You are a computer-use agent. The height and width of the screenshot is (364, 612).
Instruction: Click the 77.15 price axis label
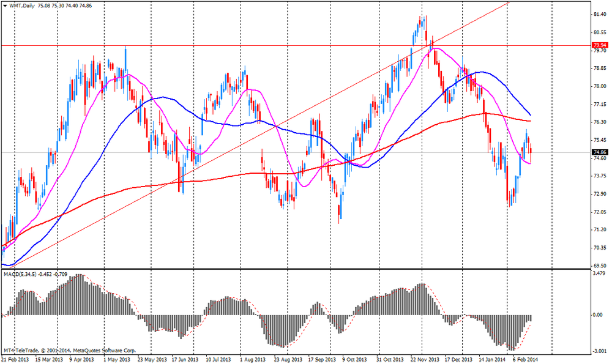click(599, 104)
